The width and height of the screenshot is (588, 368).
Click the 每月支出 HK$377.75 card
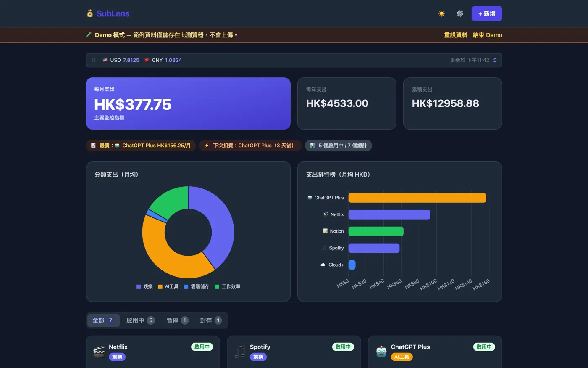click(188, 103)
